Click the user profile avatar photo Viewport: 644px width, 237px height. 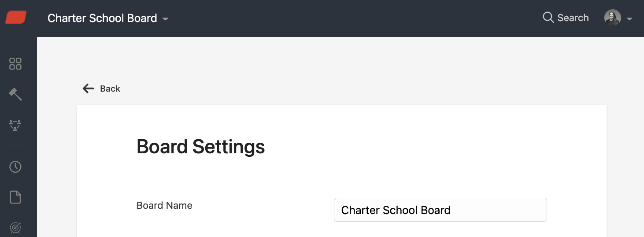tap(613, 18)
